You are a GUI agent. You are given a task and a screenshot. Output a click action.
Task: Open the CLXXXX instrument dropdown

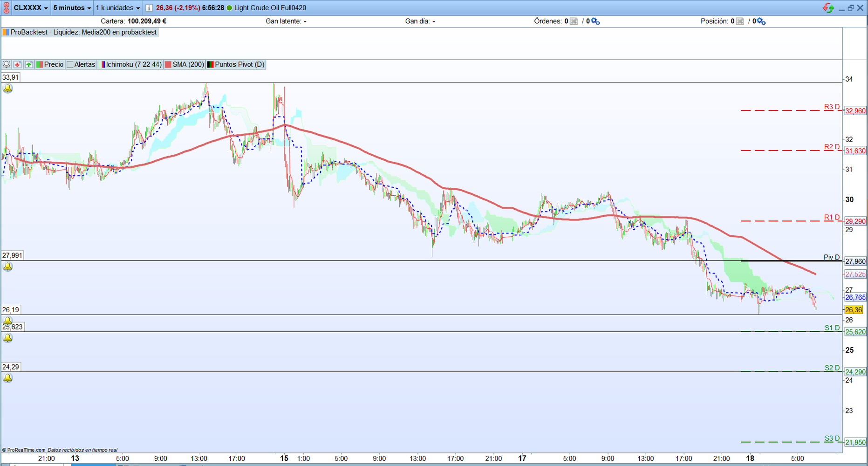[x=31, y=8]
